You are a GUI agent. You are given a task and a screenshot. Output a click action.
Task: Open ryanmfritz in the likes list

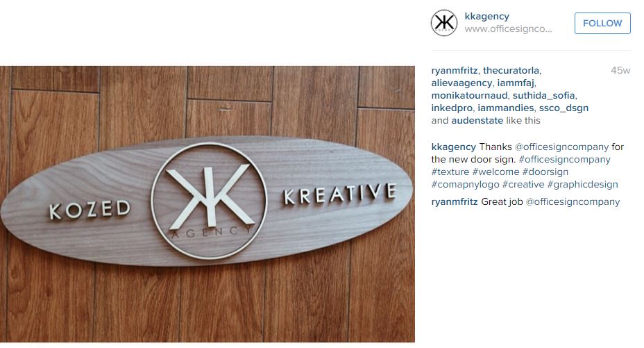pos(455,70)
